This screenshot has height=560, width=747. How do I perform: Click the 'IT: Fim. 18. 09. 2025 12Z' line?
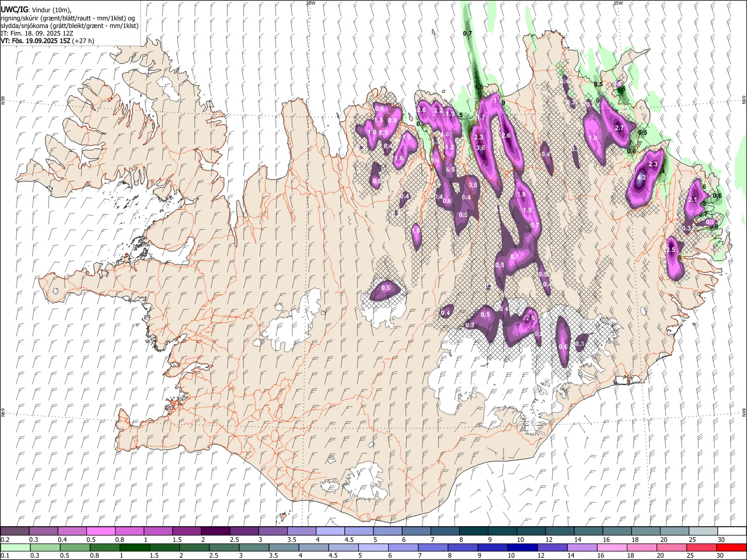point(36,33)
